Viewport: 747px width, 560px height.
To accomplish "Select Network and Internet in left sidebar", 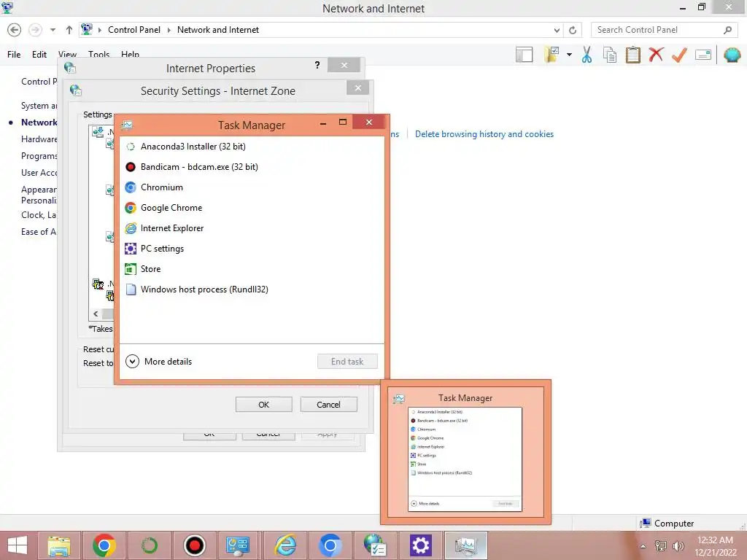I will 39,122.
